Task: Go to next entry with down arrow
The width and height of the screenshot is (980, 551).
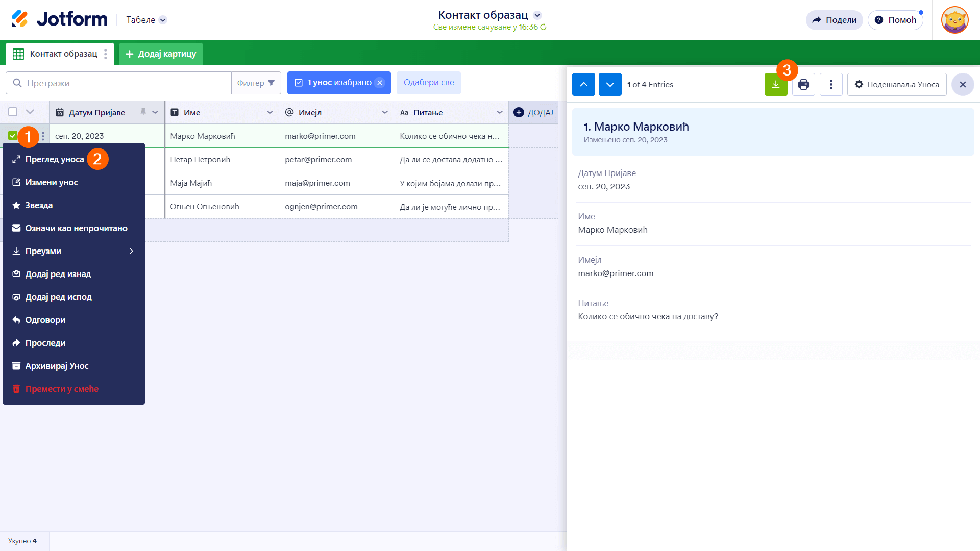Action: (x=610, y=85)
